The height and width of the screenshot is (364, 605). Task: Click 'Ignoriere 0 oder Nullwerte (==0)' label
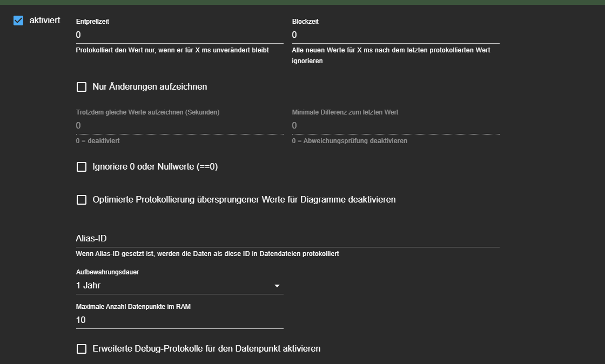point(155,167)
